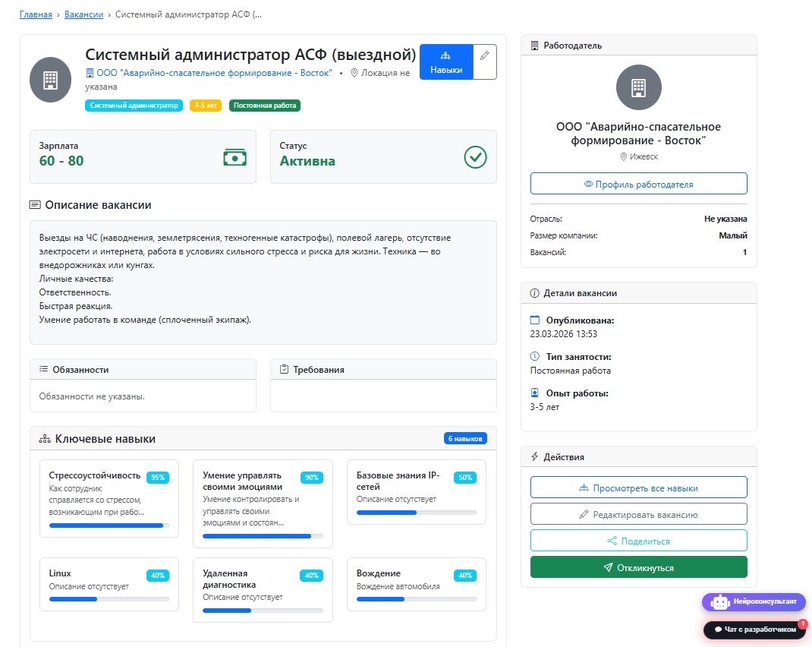Click the company building avatar in header
The height and width of the screenshot is (647, 812).
[x=50, y=80]
